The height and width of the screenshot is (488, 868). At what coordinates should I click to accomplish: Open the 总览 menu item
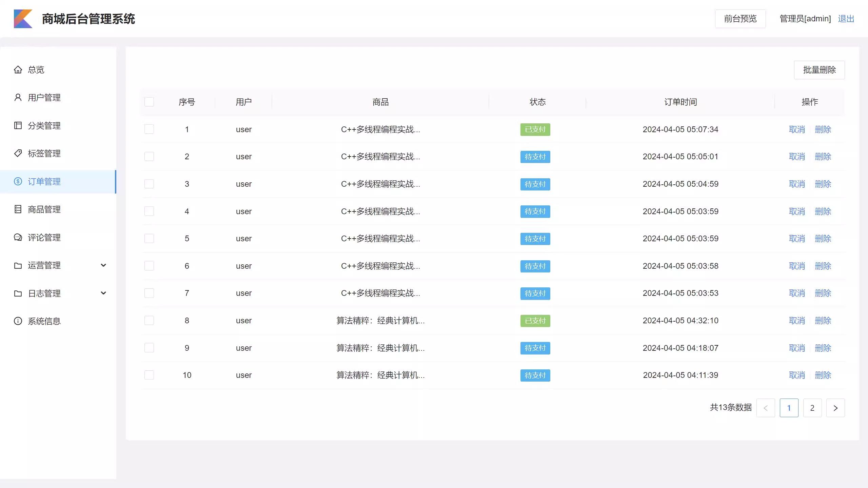coord(58,69)
